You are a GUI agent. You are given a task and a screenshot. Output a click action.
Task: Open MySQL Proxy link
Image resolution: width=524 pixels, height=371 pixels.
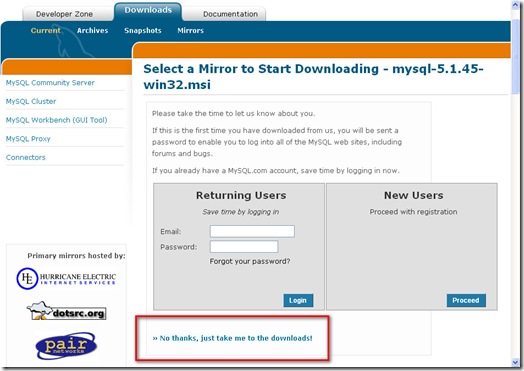[x=28, y=139]
